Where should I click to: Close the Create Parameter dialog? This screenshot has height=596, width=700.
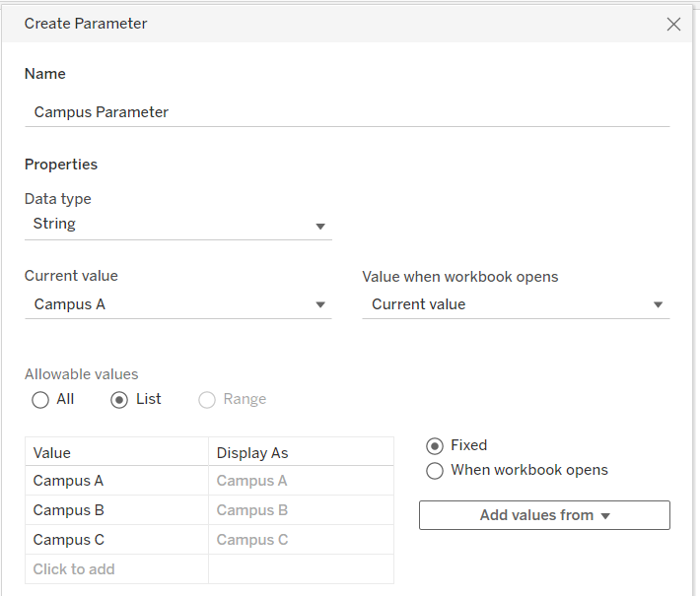coord(673,24)
